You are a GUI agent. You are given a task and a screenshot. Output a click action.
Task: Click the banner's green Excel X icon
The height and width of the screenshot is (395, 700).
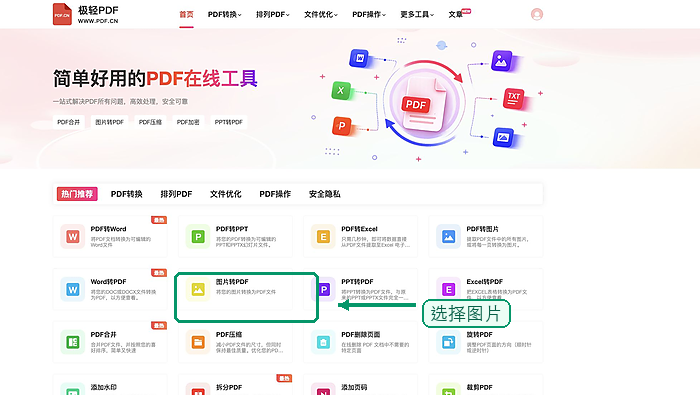[x=341, y=91]
